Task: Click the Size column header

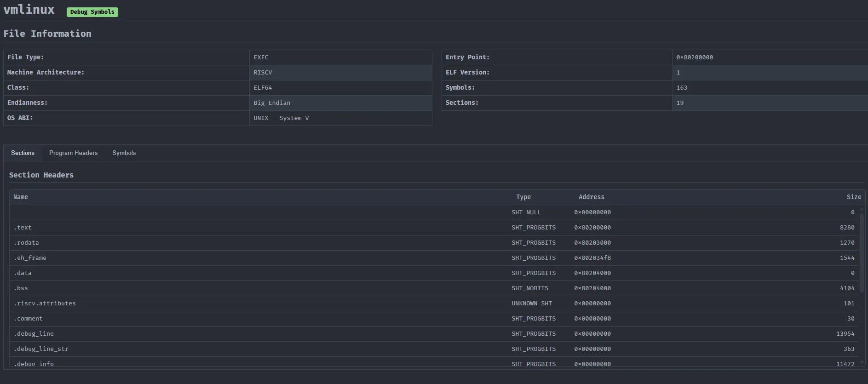Action: [853, 197]
